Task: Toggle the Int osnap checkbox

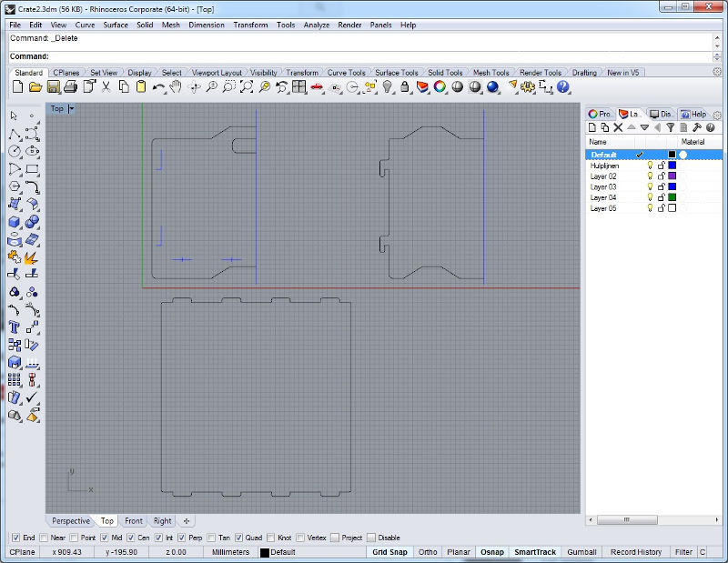Action: [x=158, y=538]
